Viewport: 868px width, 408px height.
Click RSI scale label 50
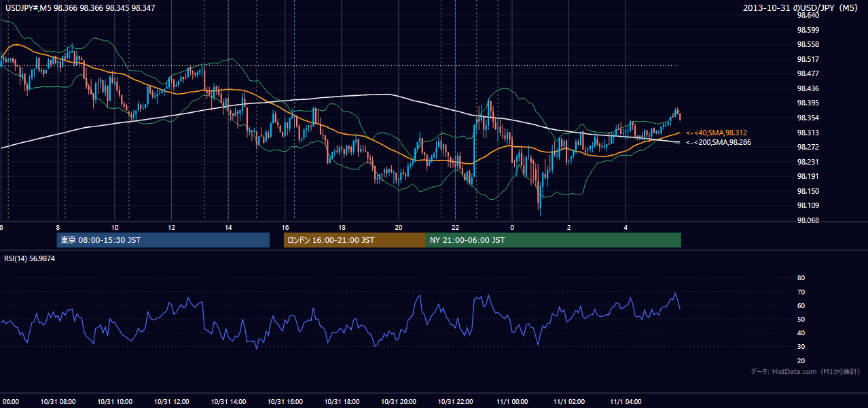801,320
